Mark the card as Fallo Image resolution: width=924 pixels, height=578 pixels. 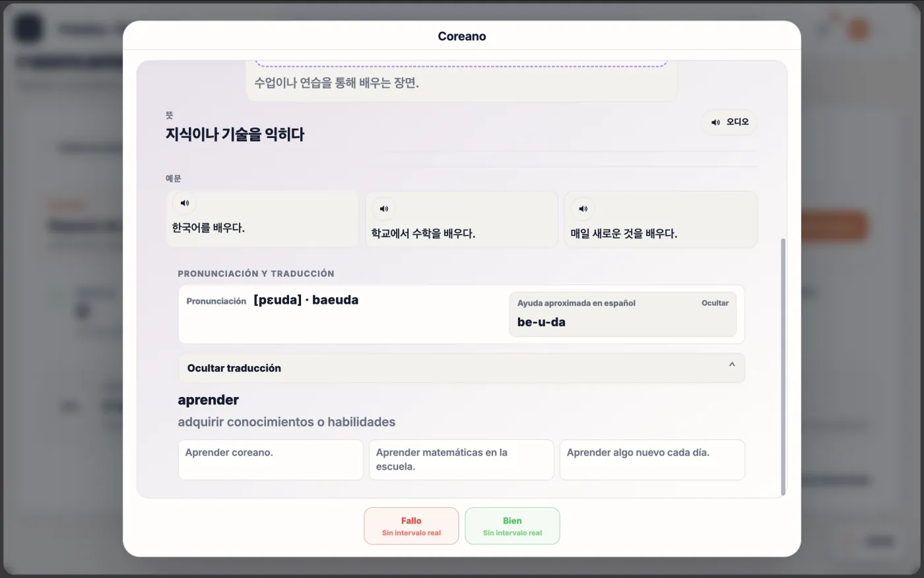[x=411, y=526]
